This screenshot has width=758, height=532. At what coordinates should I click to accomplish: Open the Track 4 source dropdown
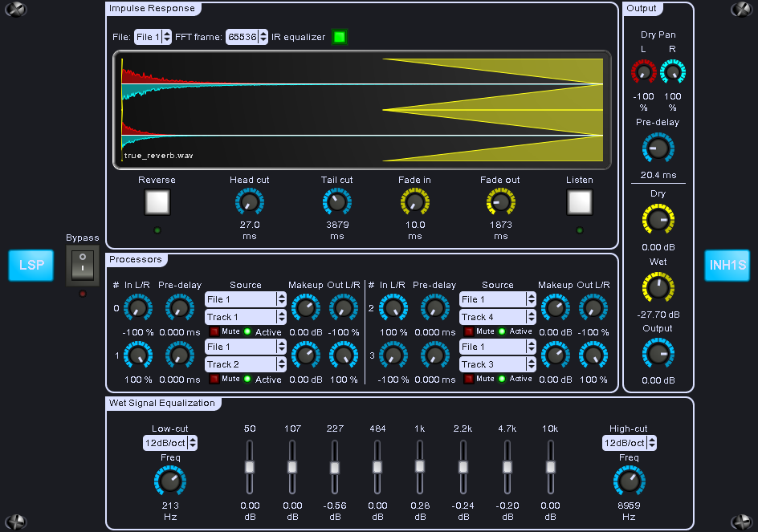point(497,317)
